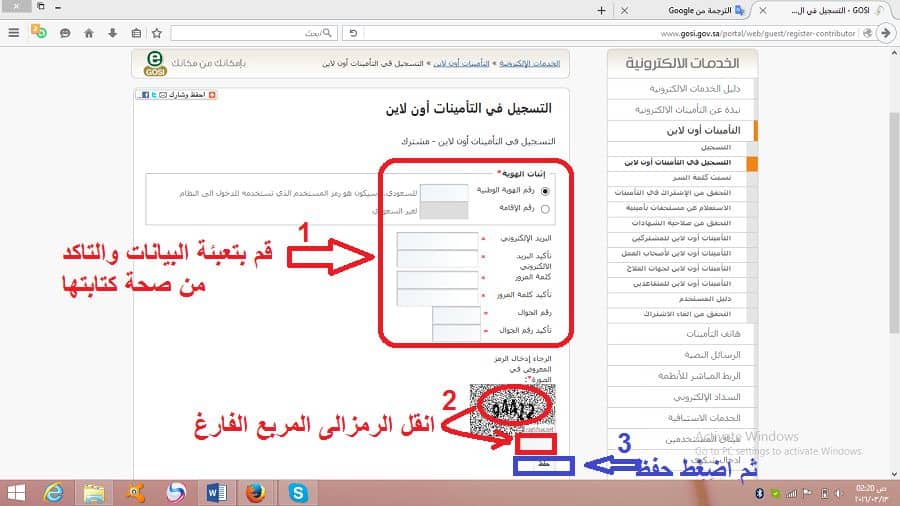Share the page by email envelope icon
The width and height of the screenshot is (900, 506).
point(163,95)
